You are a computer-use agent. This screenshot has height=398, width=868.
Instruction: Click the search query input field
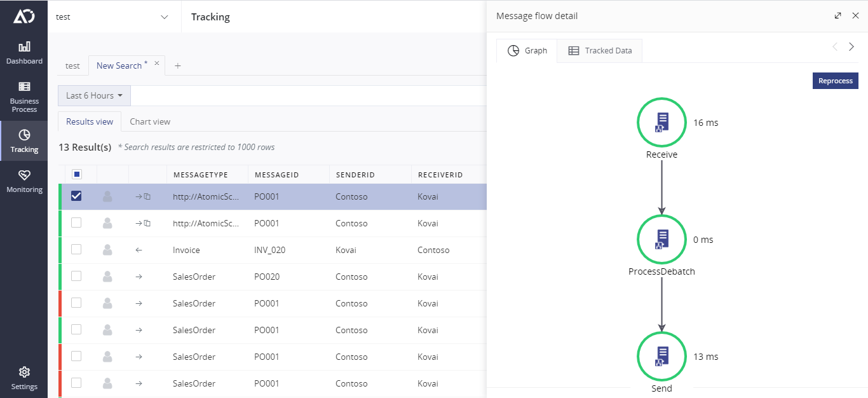(x=309, y=95)
